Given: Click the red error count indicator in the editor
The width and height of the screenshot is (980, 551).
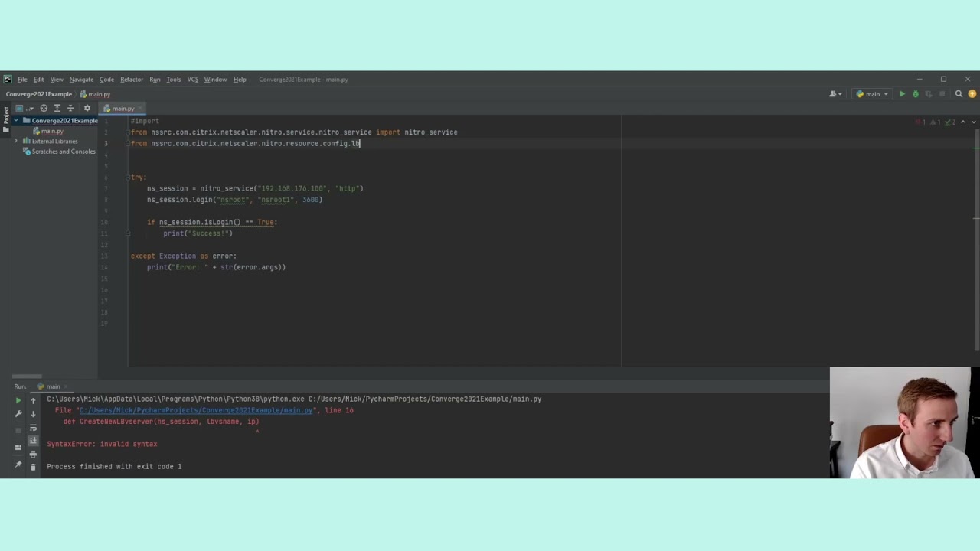Looking at the screenshot, I should (x=920, y=122).
